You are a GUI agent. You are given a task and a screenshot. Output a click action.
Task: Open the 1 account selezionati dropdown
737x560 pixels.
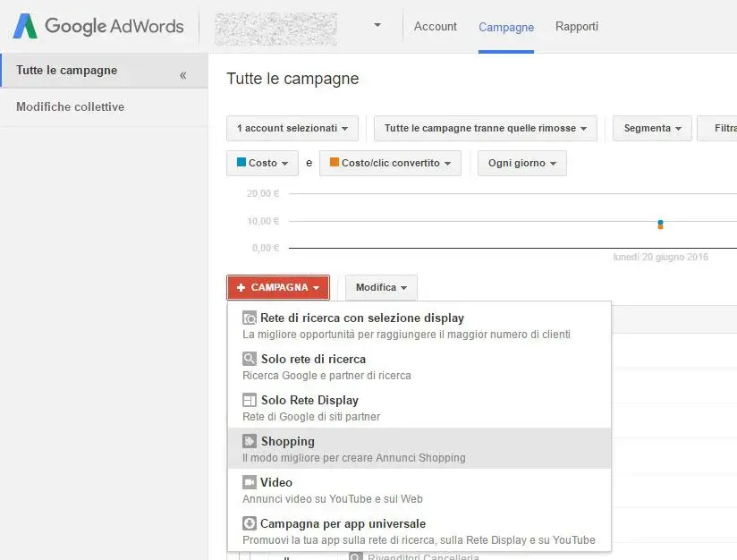tap(292, 128)
